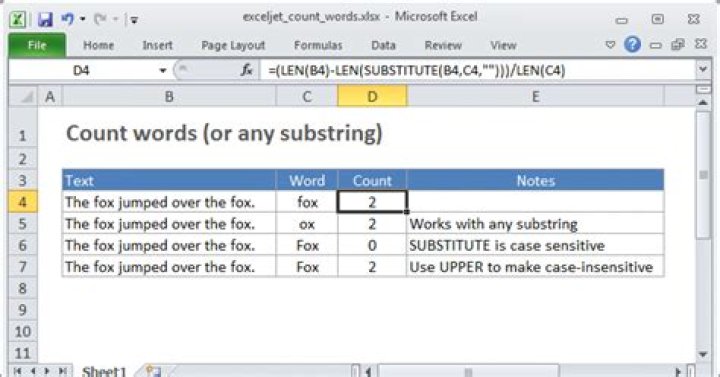
Task: Click the Excel application icon in title bar
Action: coord(18,19)
